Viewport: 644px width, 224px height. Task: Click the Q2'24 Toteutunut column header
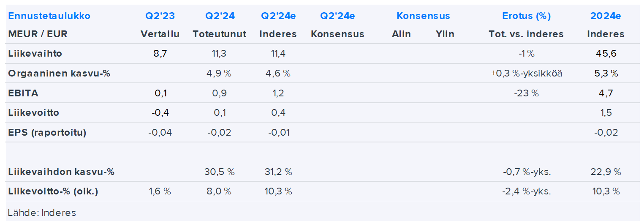click(220, 16)
